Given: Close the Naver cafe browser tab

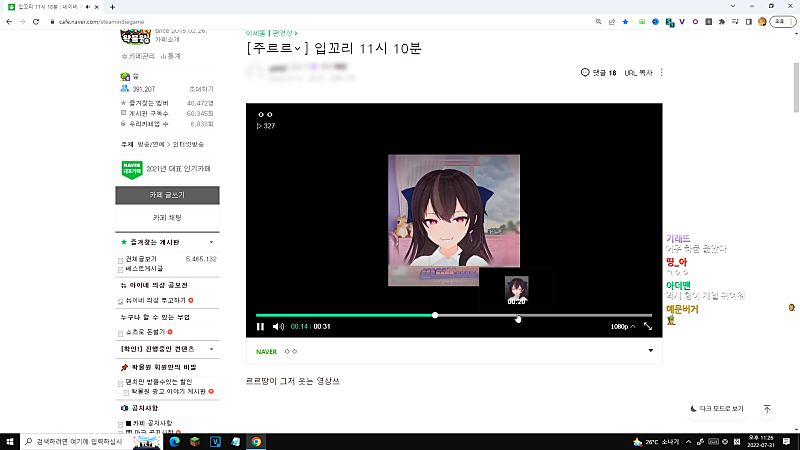Looking at the screenshot, I should 96,7.
